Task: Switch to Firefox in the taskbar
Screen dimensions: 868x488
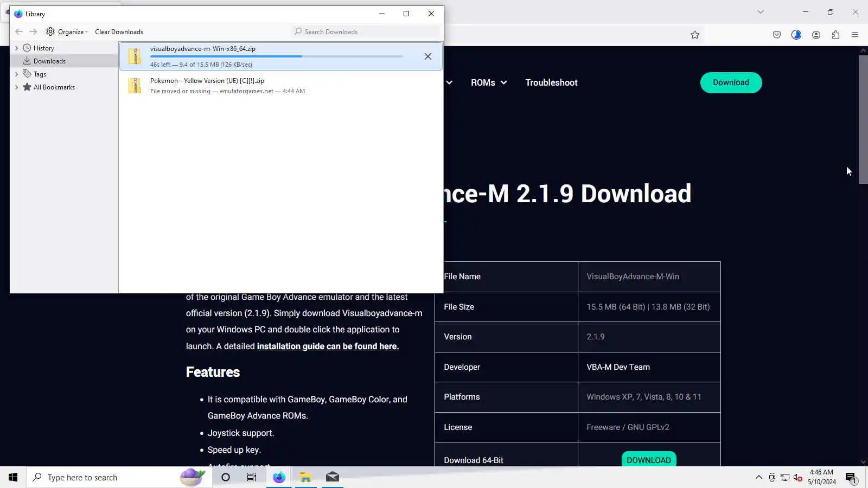Action: 279,477
